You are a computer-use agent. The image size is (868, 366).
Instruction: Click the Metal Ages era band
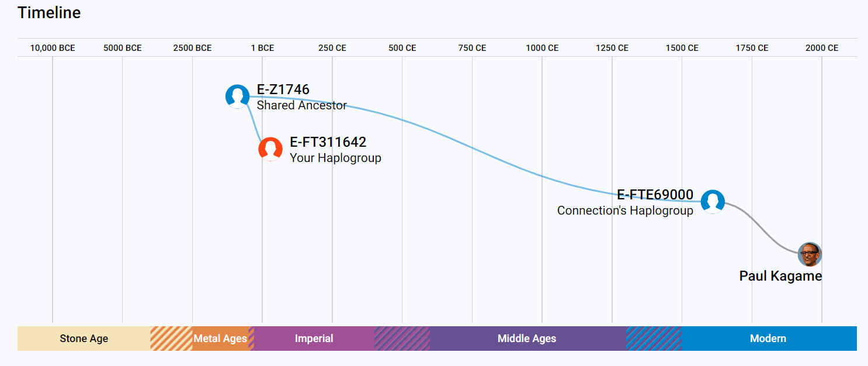click(220, 339)
